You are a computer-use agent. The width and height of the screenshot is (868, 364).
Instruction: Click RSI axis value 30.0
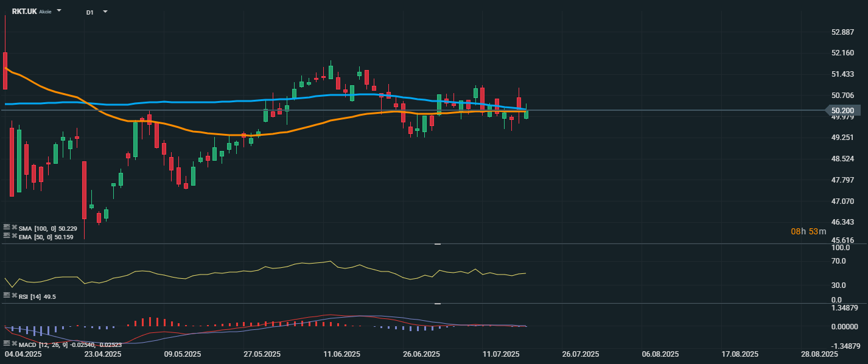coord(839,285)
